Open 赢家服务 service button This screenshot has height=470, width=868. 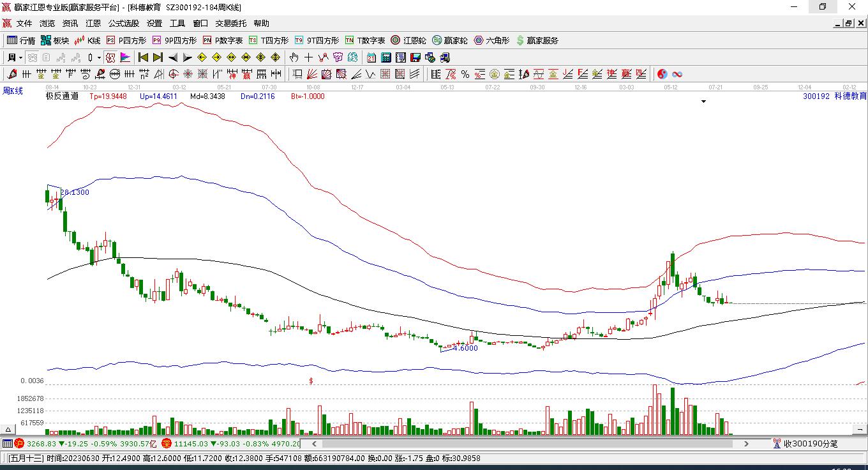coord(537,40)
